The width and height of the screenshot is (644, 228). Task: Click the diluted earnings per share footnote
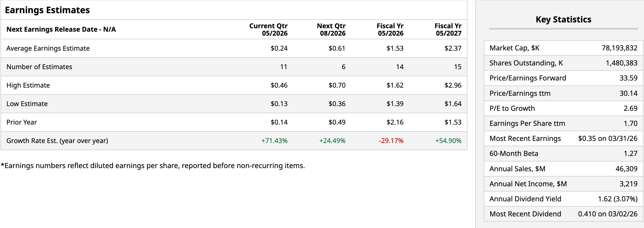(153, 166)
